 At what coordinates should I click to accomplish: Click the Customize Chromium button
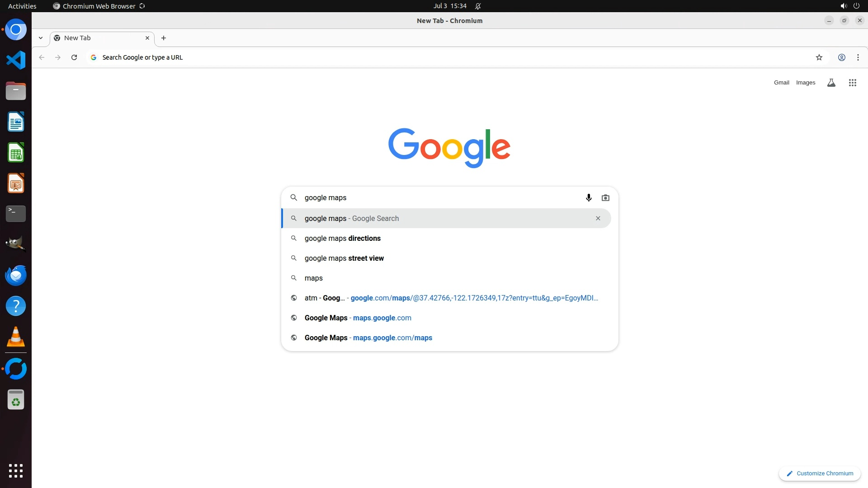[820, 474]
